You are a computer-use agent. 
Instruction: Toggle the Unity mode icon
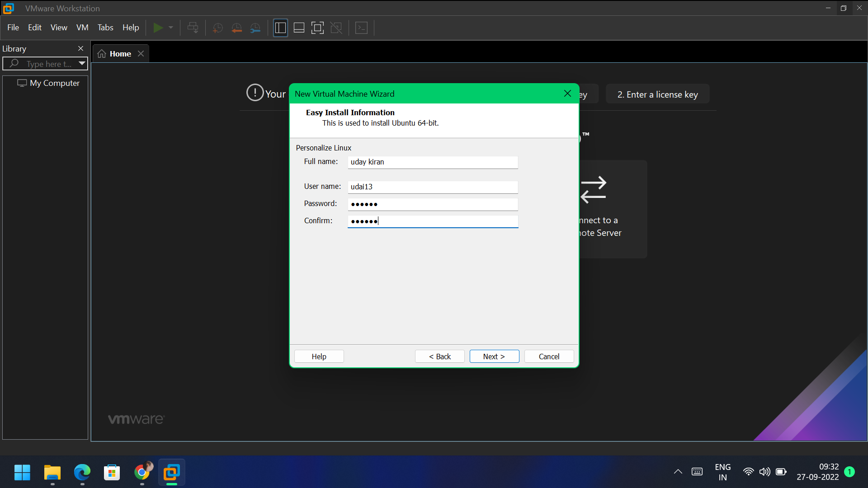336,28
